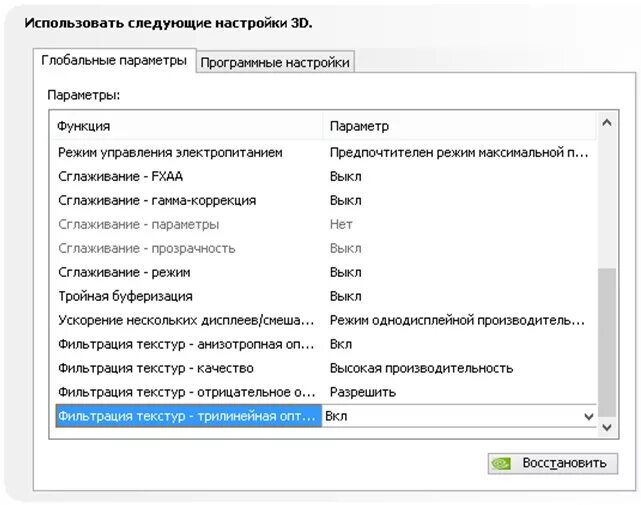Screen dimensions: 641x505
Task: Click Выкл value for гамма-коррекция
Action: pos(345,200)
